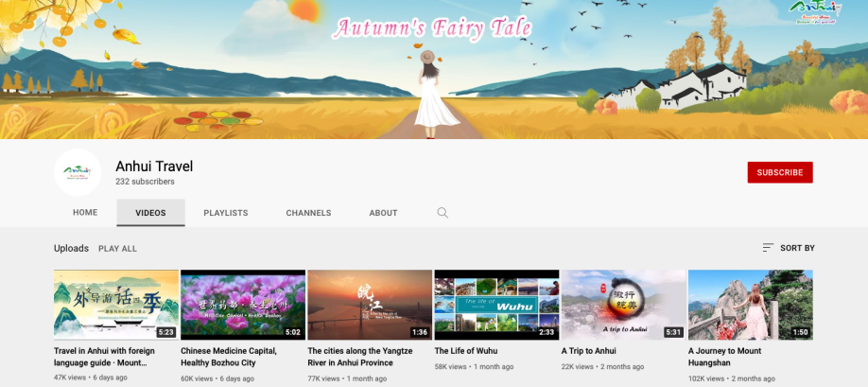Click "102K views • 2 months ago" text
This screenshot has height=387, width=868.
coord(731,378)
